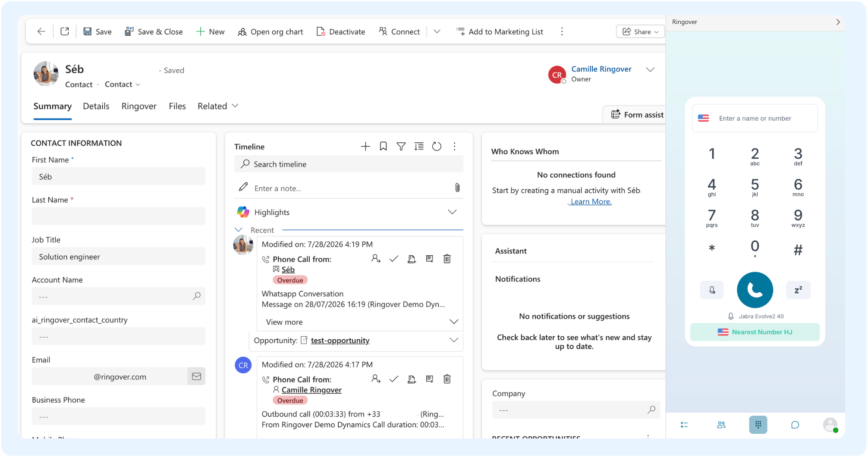Dial 5 on the Ringover keypad
The width and height of the screenshot is (868, 457).
(x=755, y=187)
